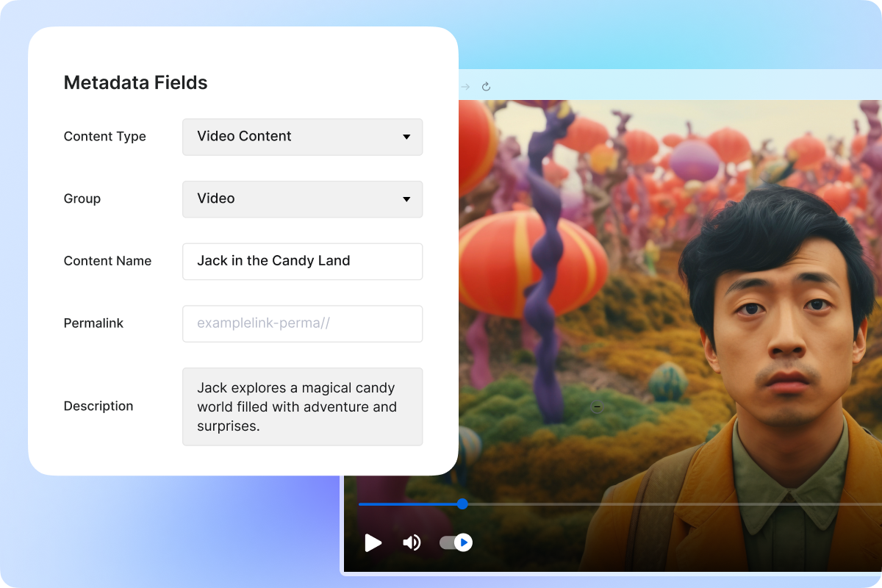Click the caret in the Group field
Screen dimensions: 882x588
click(x=406, y=200)
